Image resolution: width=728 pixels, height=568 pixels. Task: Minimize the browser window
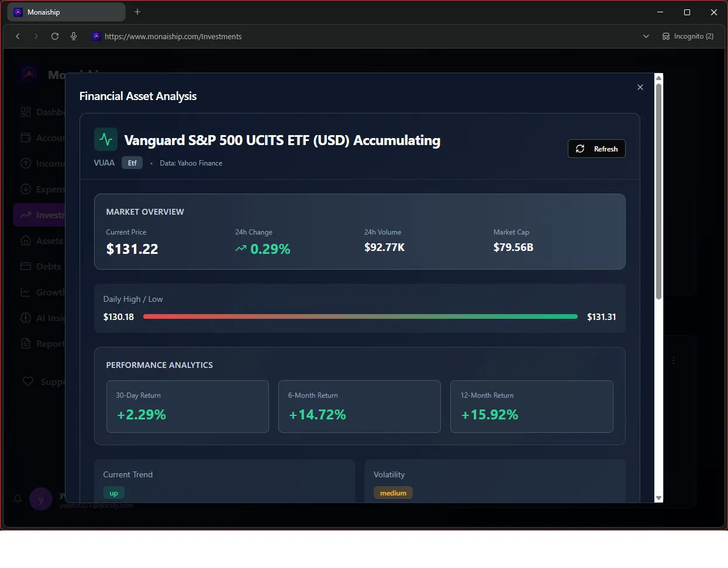[660, 12]
